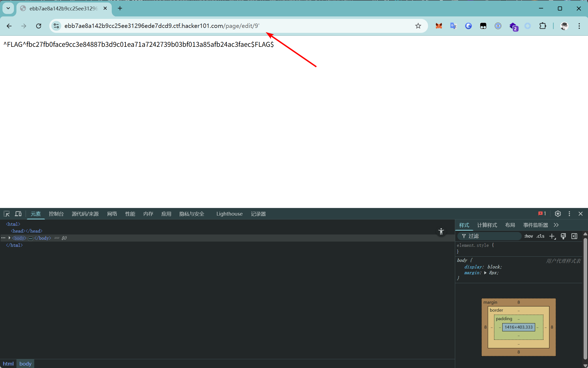Open the Google Translate extension
Viewport: 588px width, 368px height.
click(x=454, y=26)
